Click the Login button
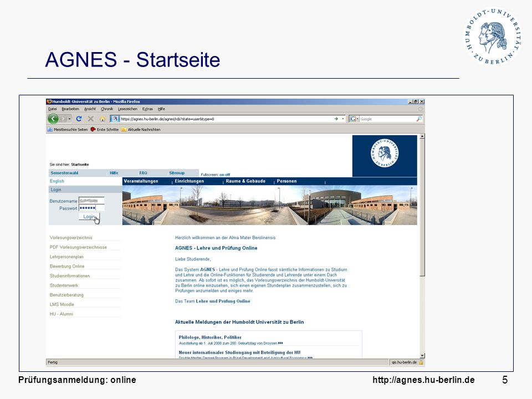The height and width of the screenshot is (399, 532). 89,217
